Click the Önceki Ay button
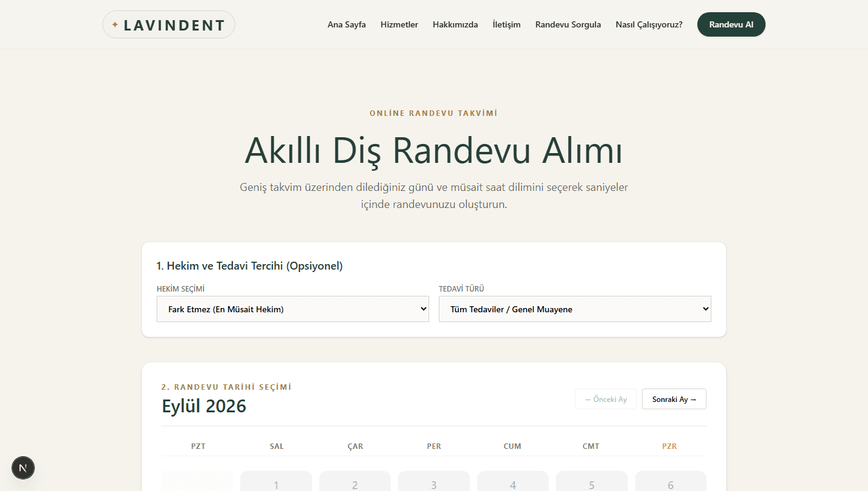The width and height of the screenshot is (868, 491). 606,399
